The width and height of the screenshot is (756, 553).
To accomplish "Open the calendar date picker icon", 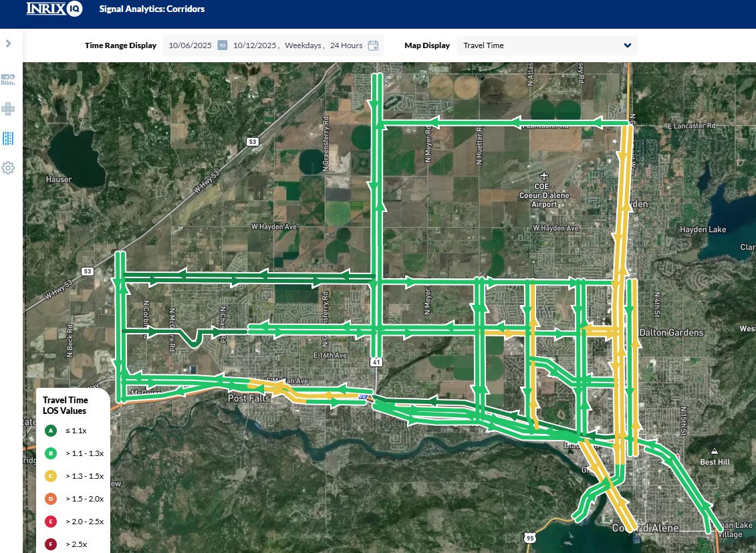I will pyautogui.click(x=373, y=45).
